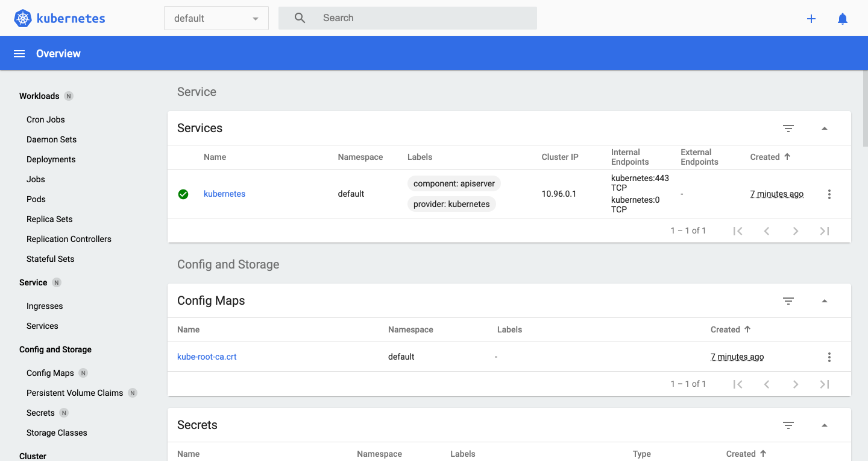Viewport: 868px width, 461px height.
Task: Open actions menu for kubernetes service row
Action: (829, 194)
